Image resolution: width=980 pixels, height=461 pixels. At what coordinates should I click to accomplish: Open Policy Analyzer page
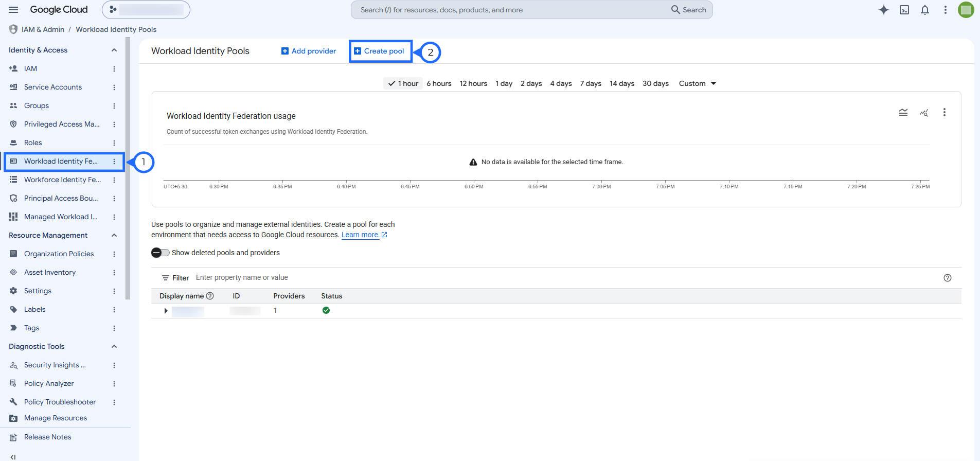pyautogui.click(x=49, y=383)
